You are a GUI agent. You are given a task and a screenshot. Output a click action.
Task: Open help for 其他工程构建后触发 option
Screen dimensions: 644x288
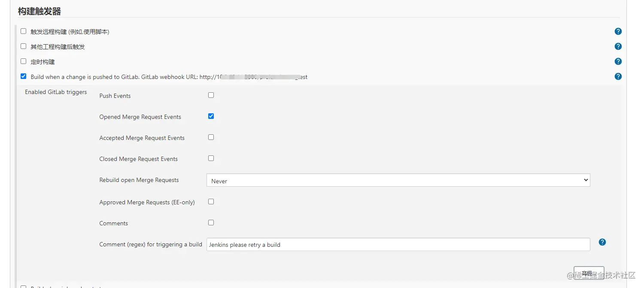tap(618, 46)
